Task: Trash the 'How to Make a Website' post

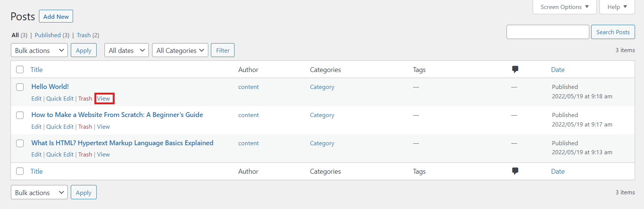Action: [x=85, y=127]
